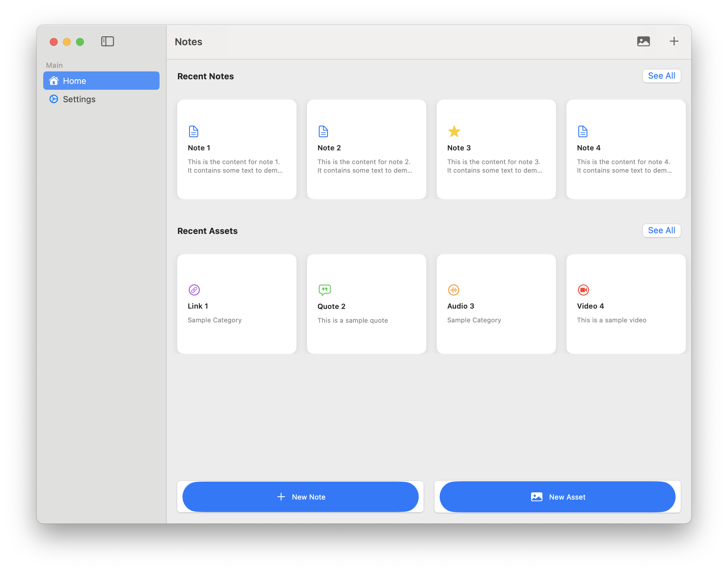The width and height of the screenshot is (728, 572).
Task: Create a New Asset with bottom button
Action: click(557, 497)
